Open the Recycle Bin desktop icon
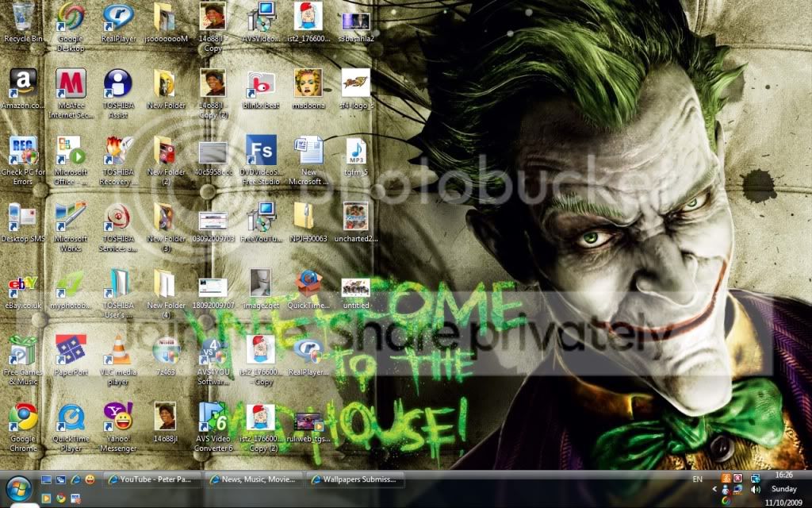Viewport: 812px width, 508px height. 23,21
